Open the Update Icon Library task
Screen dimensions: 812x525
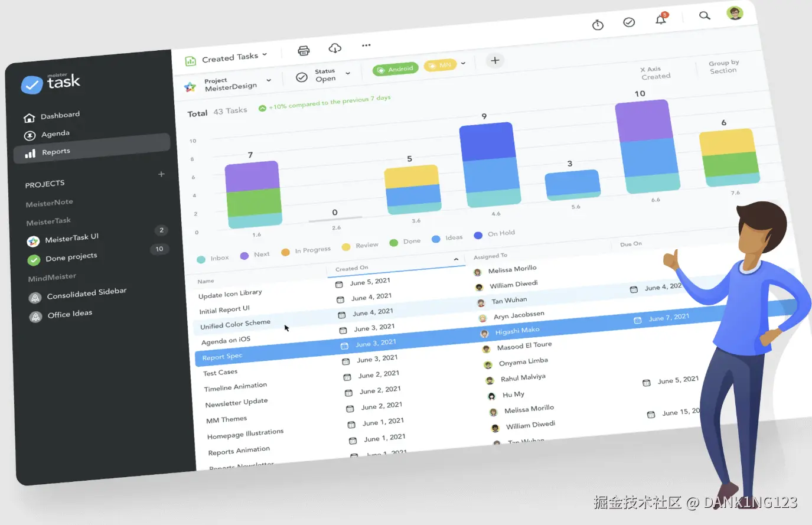[x=230, y=294]
